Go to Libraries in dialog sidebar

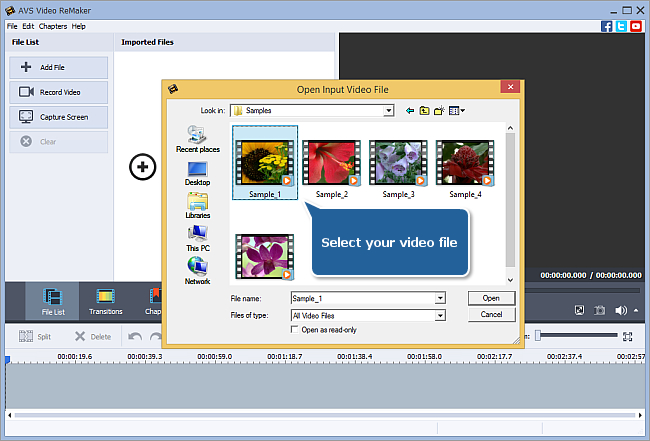197,206
